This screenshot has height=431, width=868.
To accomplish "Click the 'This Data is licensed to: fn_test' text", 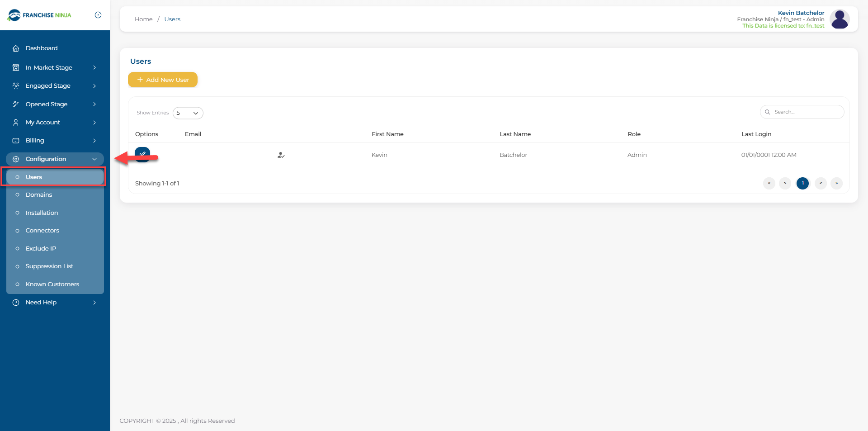I will [783, 26].
